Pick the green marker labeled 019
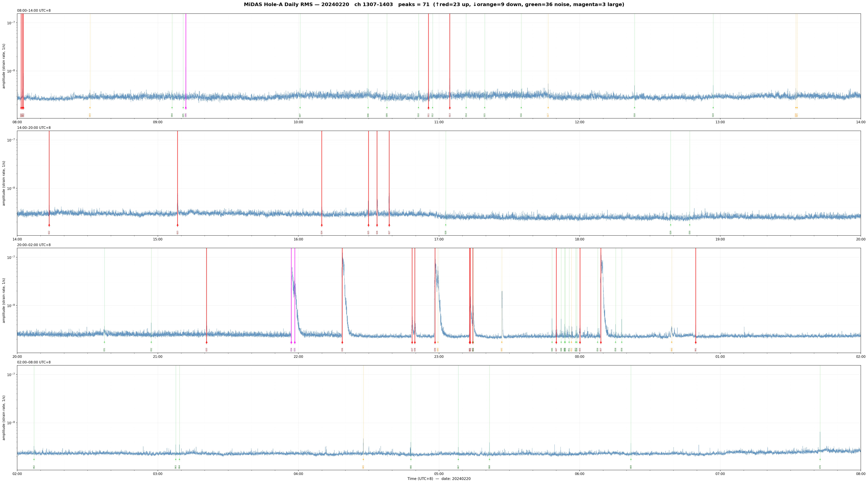This screenshot has height=483, width=868. (x=713, y=108)
